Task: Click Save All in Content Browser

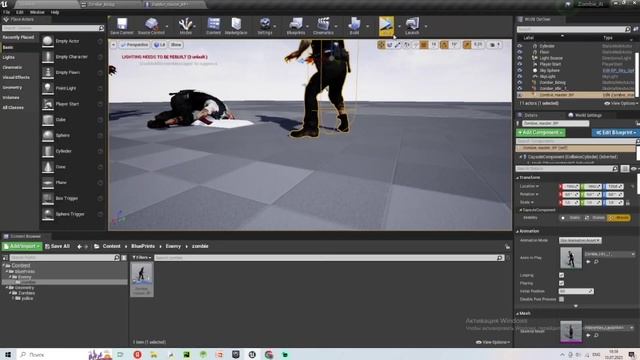Action: point(58,246)
